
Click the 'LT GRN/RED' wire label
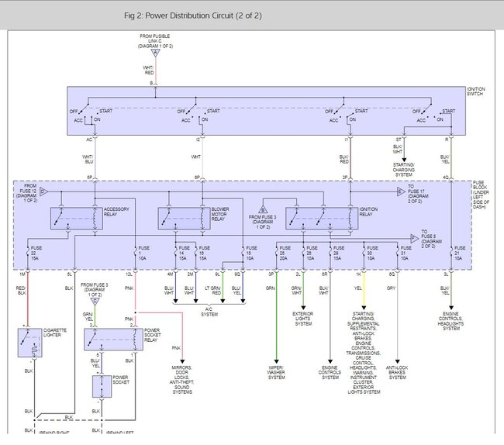tap(212, 291)
